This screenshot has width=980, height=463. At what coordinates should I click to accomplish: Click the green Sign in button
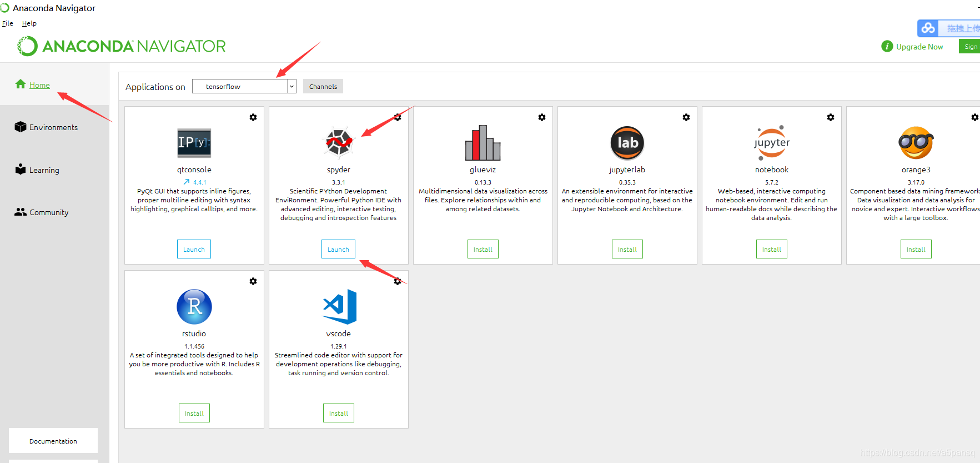970,47
